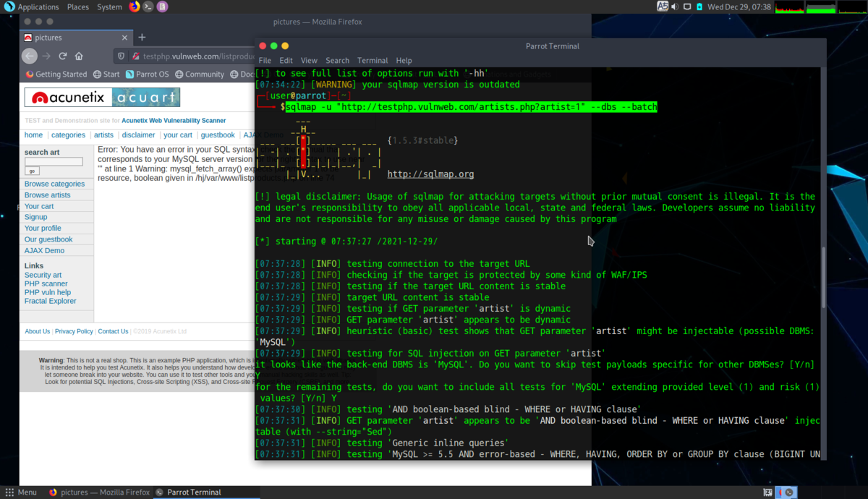Go back in Firefox

point(30,56)
